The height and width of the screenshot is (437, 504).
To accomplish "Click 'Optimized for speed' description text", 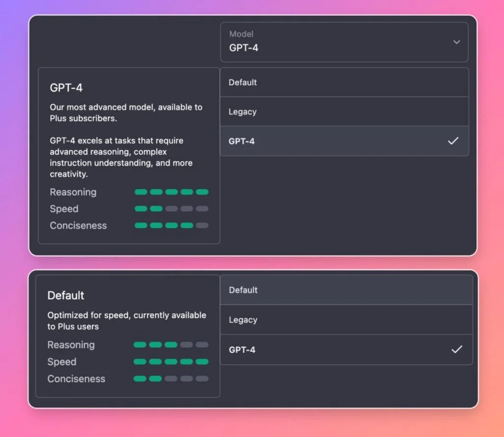I will pyautogui.click(x=126, y=321).
